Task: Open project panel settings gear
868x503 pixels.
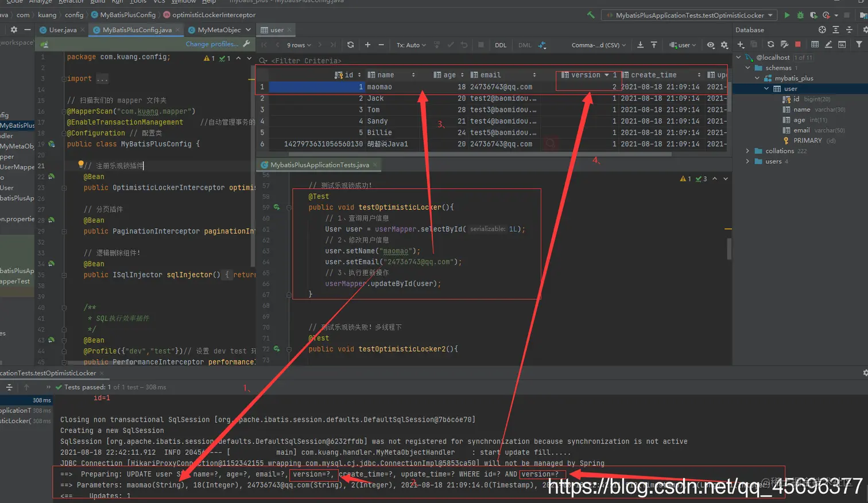Action: [x=14, y=30]
